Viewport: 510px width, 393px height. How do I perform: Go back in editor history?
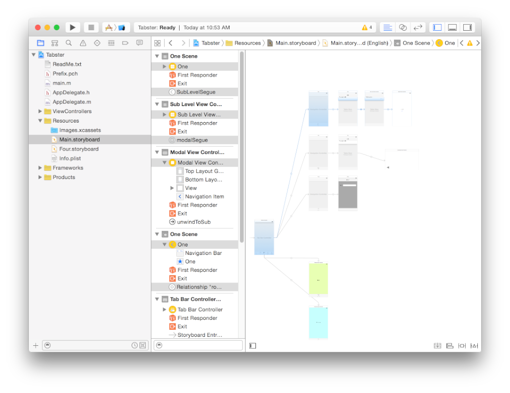coord(171,43)
